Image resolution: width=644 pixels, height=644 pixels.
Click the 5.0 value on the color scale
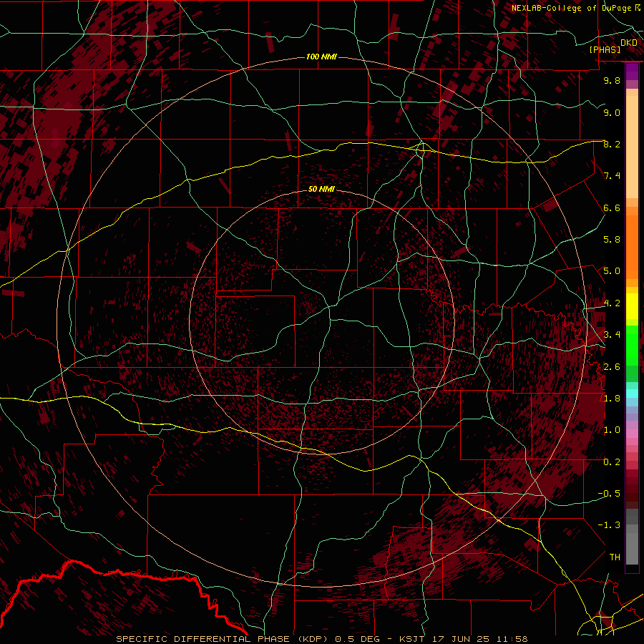click(612, 271)
